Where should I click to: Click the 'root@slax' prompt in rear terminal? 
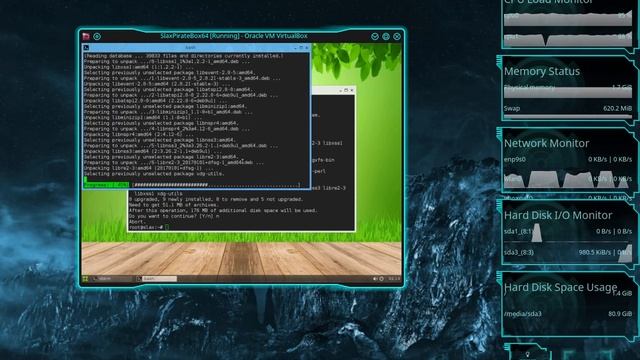146,227
